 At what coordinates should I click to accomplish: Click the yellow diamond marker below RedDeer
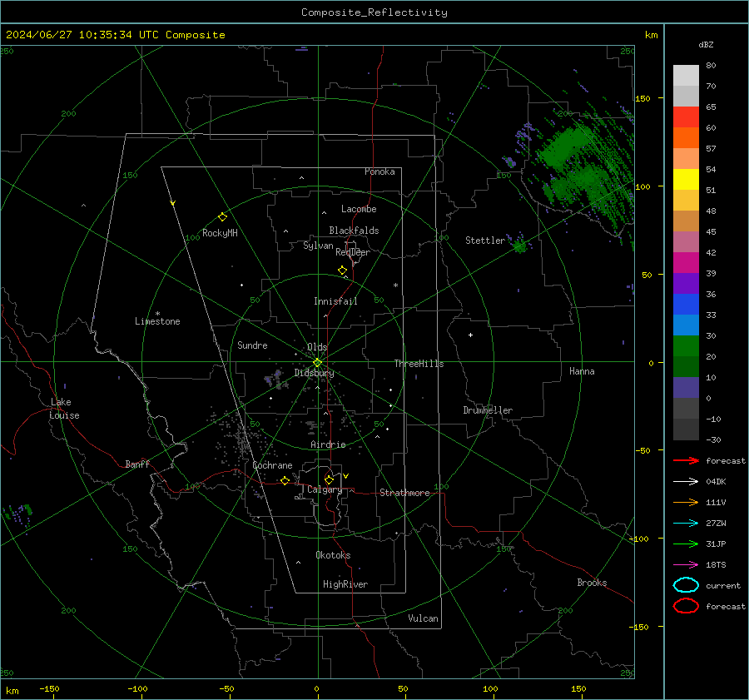(x=342, y=271)
